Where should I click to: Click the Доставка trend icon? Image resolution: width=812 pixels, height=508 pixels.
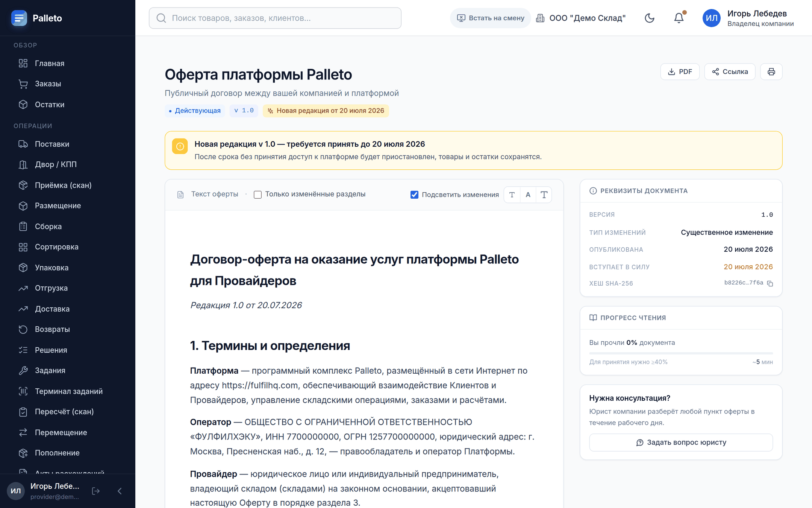[x=23, y=309]
